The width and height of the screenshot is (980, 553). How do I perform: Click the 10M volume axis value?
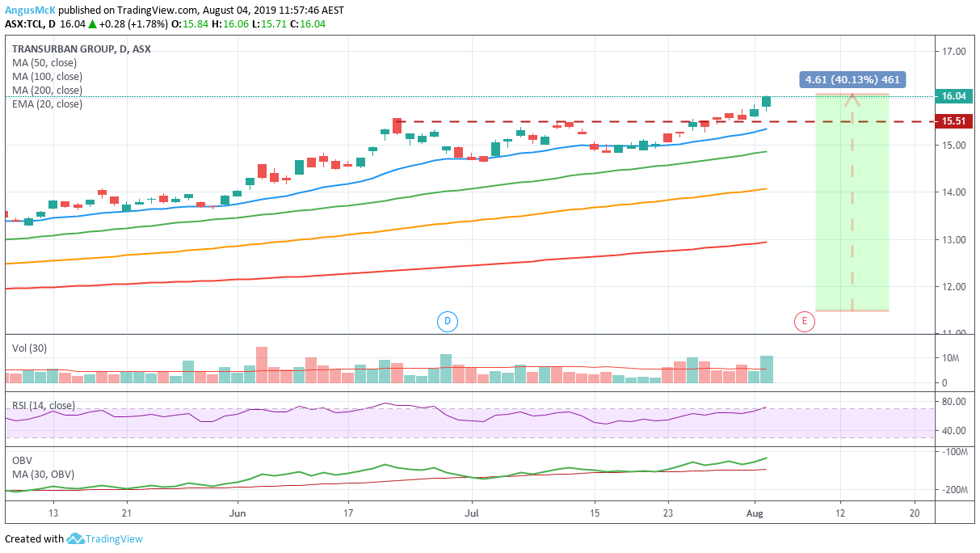(x=950, y=359)
